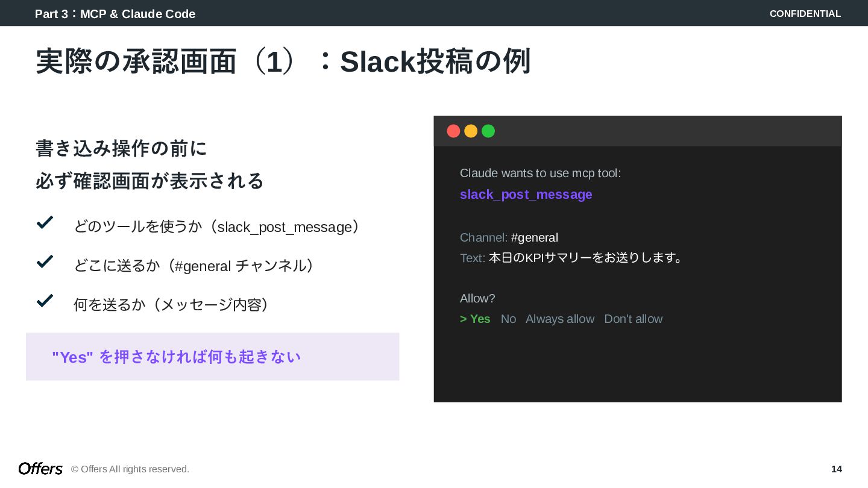Click the yellow minimize dot in terminal mockup
The width and height of the screenshot is (868, 488).
(x=471, y=131)
